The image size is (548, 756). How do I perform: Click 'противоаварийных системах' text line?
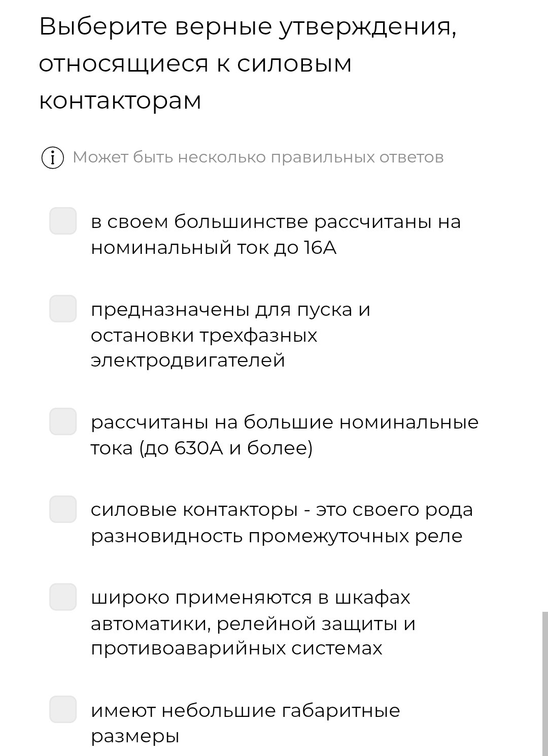click(236, 648)
